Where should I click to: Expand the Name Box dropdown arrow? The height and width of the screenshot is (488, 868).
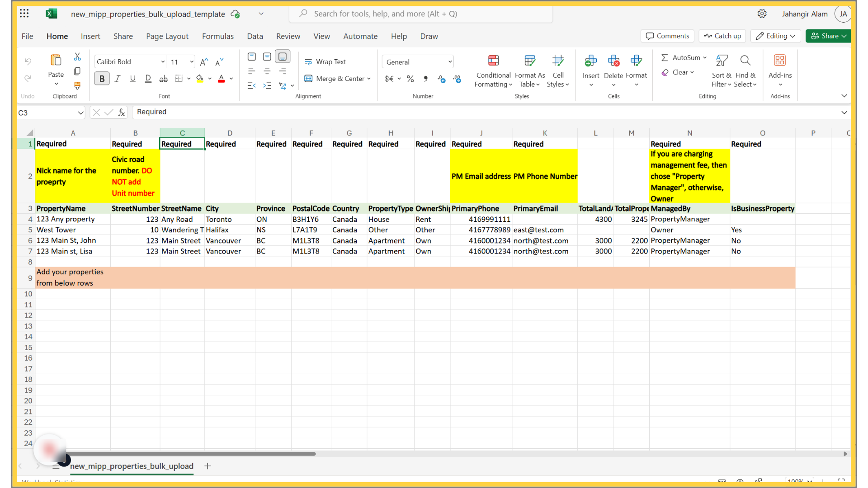pos(80,113)
